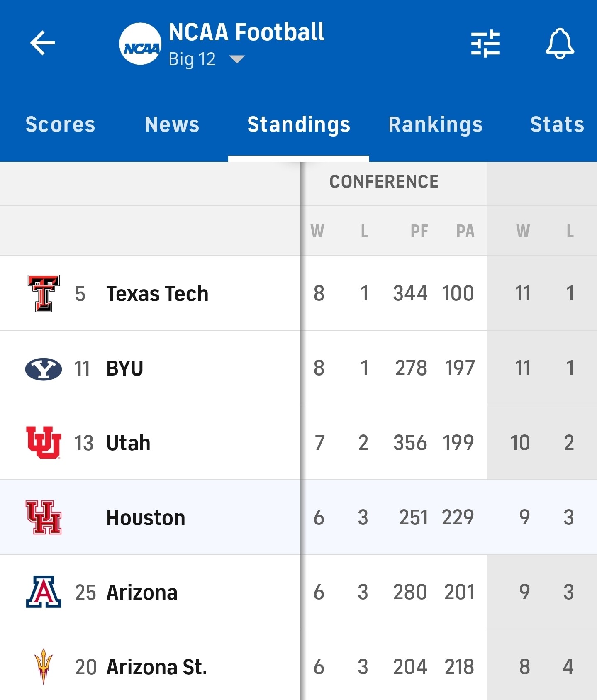Screen dimensions: 597x700
Task: Open the Texas Tech team page
Action: pos(157,294)
